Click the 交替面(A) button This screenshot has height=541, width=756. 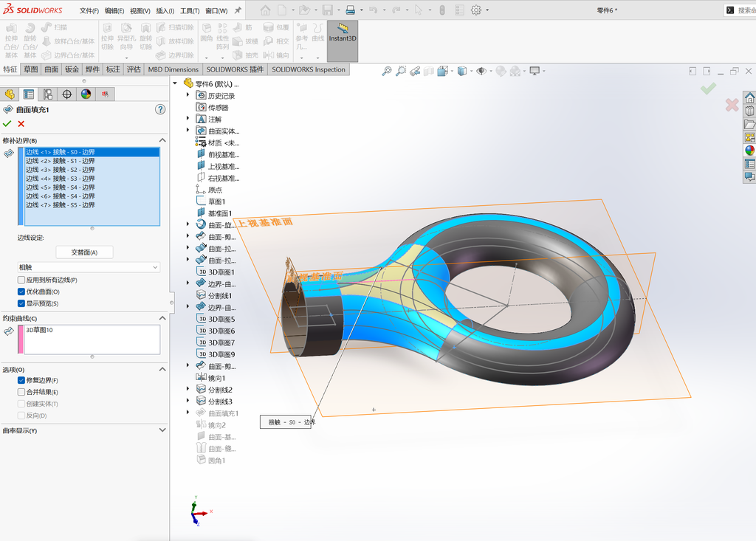point(84,252)
